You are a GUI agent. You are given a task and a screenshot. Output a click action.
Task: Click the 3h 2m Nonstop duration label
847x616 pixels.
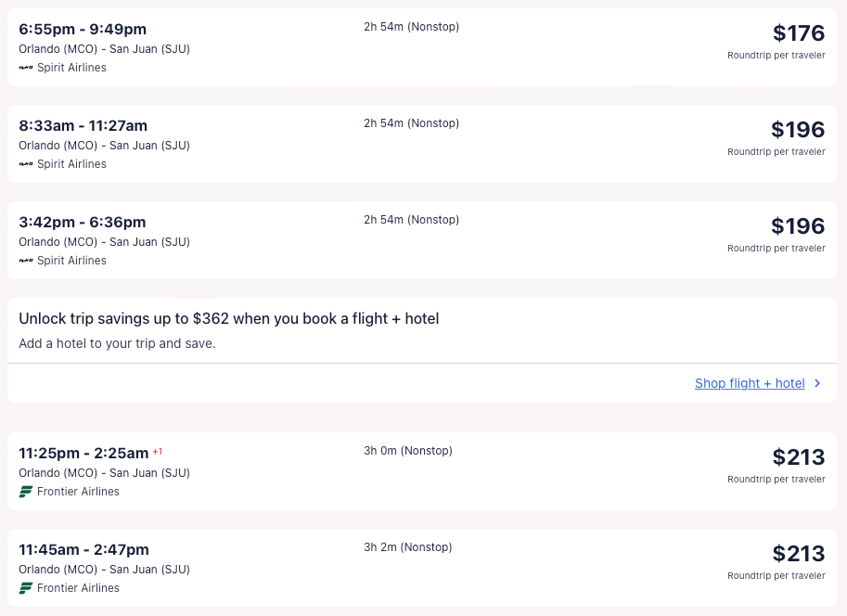407,547
